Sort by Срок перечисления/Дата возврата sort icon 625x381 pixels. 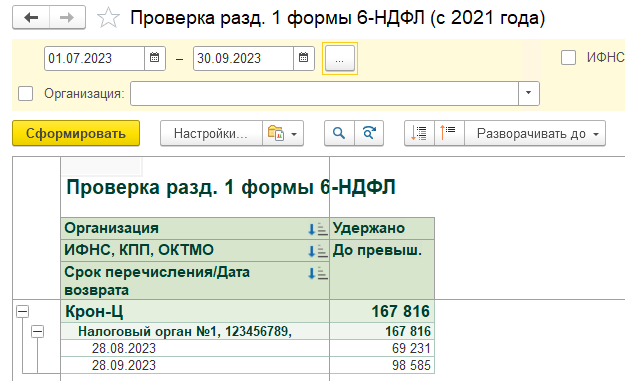[317, 273]
